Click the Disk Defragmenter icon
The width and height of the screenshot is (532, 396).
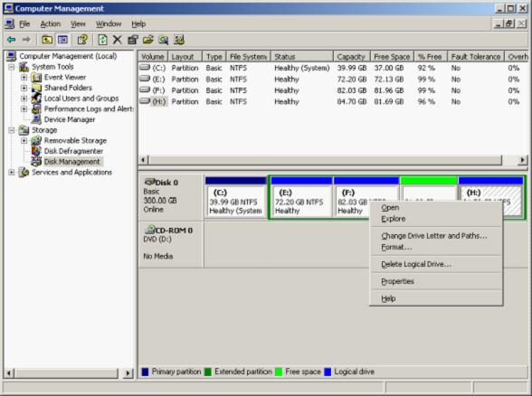click(x=36, y=151)
